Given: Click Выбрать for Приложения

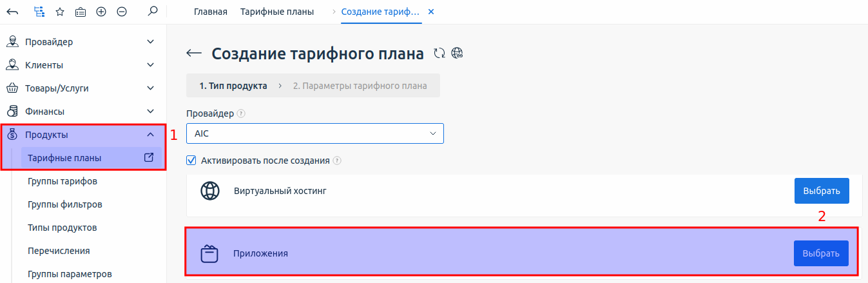Looking at the screenshot, I should click(822, 253).
